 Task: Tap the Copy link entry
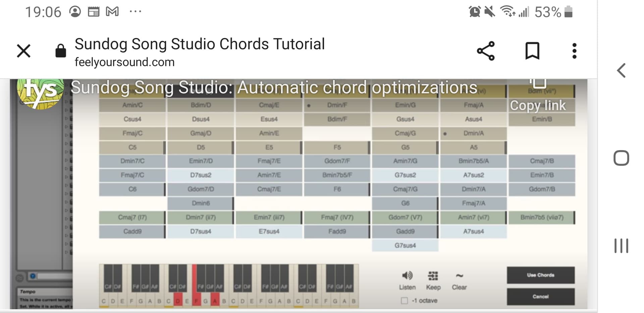pyautogui.click(x=537, y=105)
